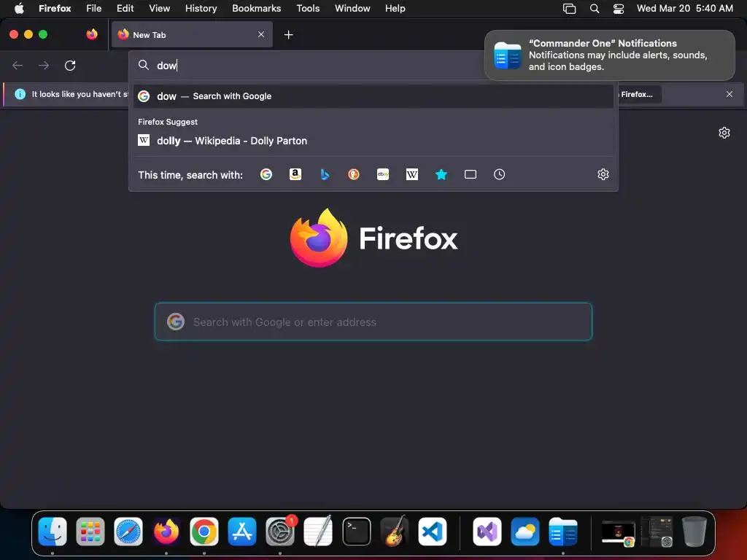
Task: Open Weather app from the Dock
Action: click(x=525, y=532)
